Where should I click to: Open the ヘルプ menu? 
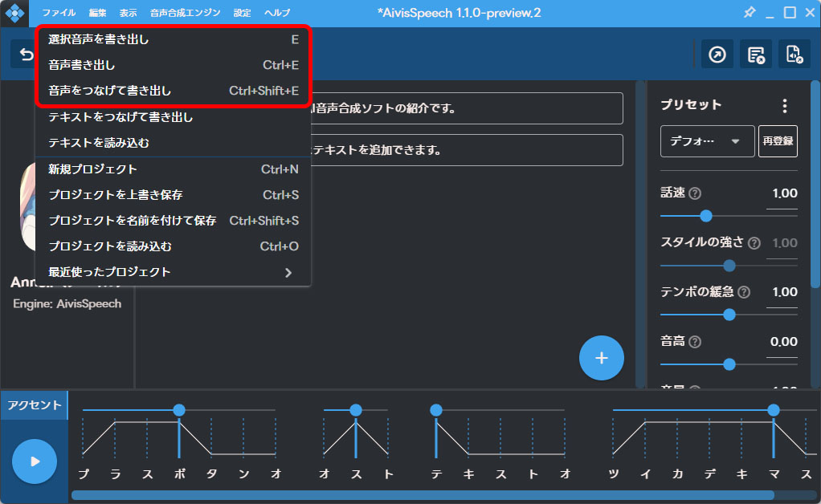coord(277,13)
